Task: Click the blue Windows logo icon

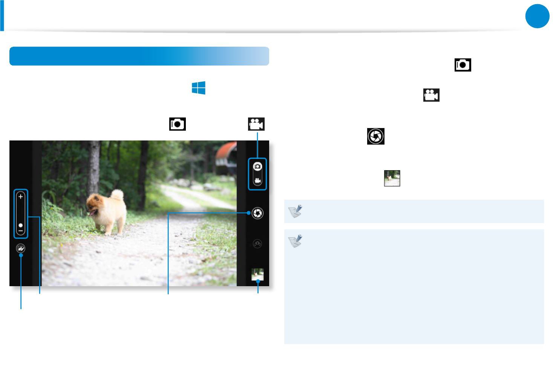Action: coord(199,88)
